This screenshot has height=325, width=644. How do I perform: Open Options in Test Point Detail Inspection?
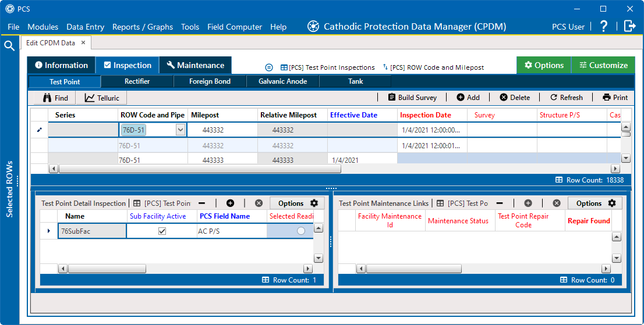tap(298, 203)
